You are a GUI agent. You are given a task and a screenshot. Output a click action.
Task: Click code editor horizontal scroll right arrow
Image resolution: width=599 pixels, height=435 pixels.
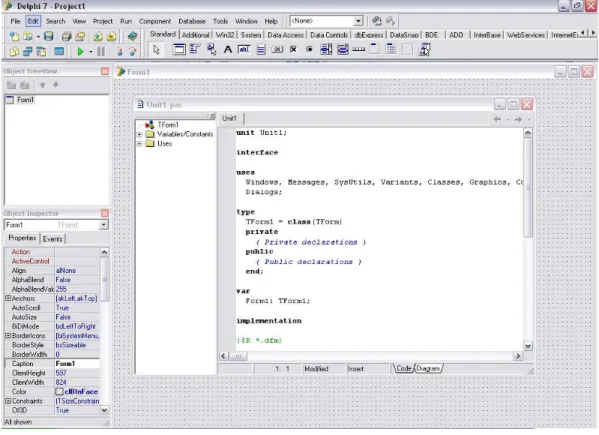click(x=518, y=356)
